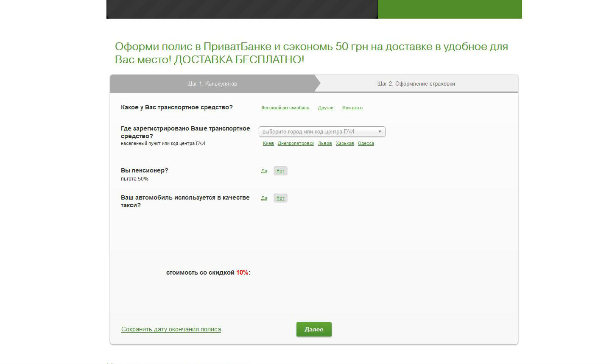Viewport: 612px width, 364px height.
Task: Pick Днепропетровск as registration city
Action: [296, 143]
